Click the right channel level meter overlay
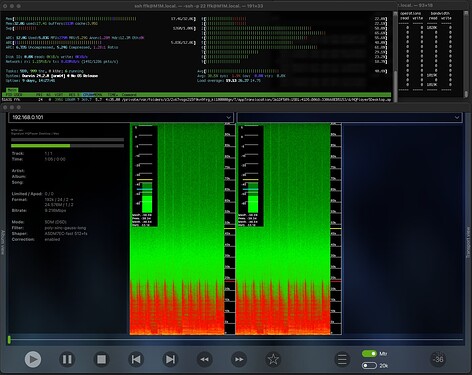Image resolution: width=472 pixels, height=375 pixels. pos(251,176)
